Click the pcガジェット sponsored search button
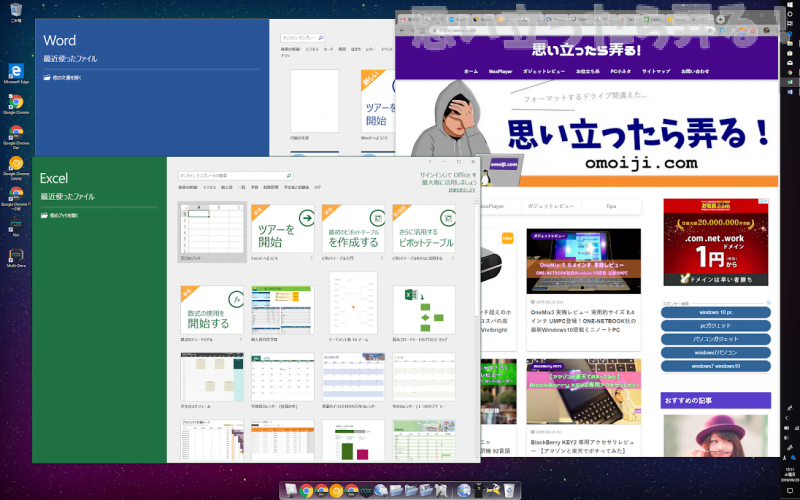This screenshot has width=800, height=500. (x=715, y=326)
